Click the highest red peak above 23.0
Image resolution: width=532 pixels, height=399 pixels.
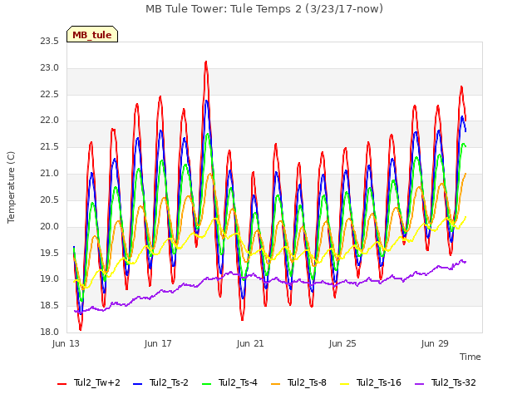point(206,62)
